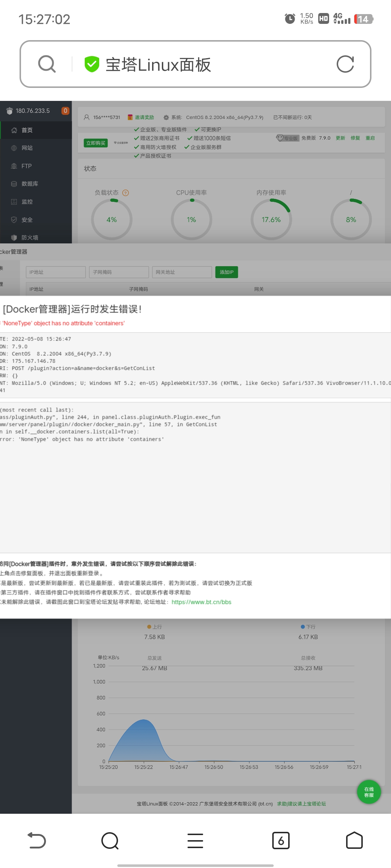Click the 负载状态 help question icon
This screenshot has height=868, width=391.
pyautogui.click(x=126, y=193)
